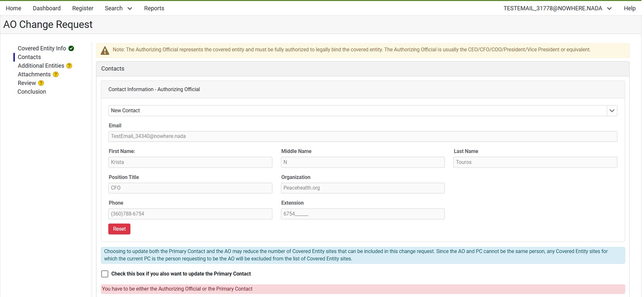Click the question icon next to Additional Entities

69,66
